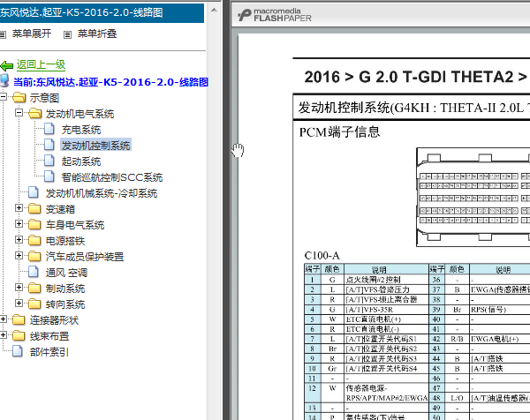530x420 pixels.
Task: Expand the 电源搭铁 node
Action: pos(19,240)
